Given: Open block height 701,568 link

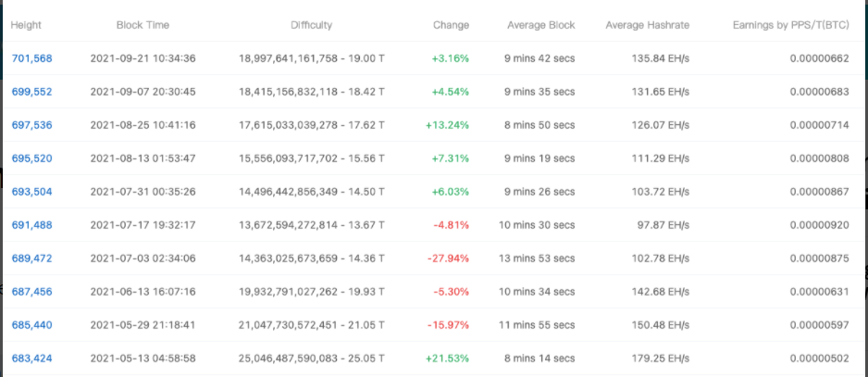Looking at the screenshot, I should tap(31, 58).
